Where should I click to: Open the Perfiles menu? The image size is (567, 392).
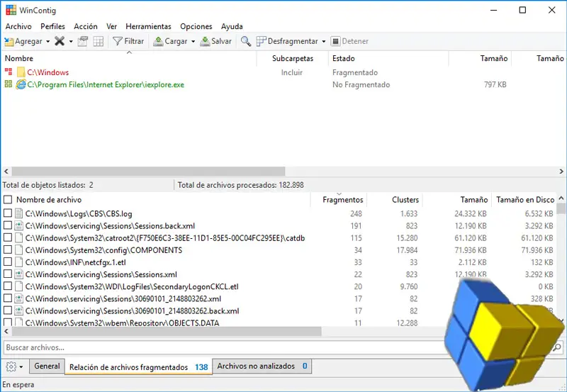[52, 26]
